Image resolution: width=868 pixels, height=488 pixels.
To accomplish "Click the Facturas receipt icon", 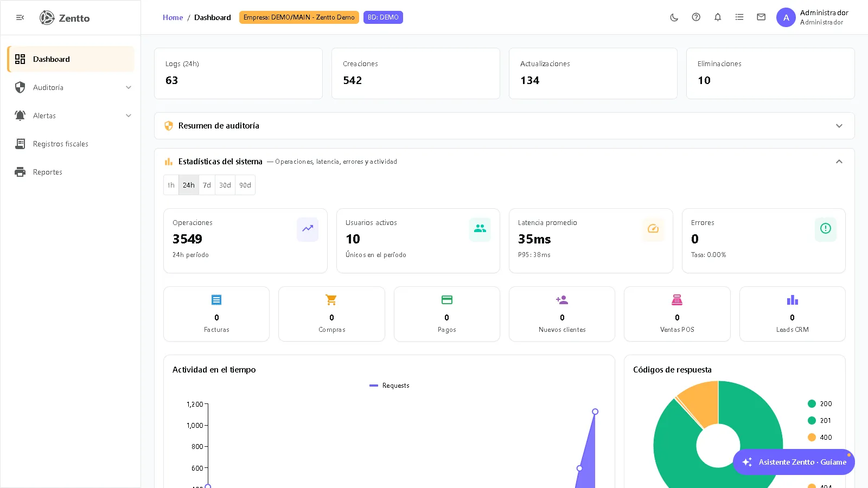I will point(216,300).
